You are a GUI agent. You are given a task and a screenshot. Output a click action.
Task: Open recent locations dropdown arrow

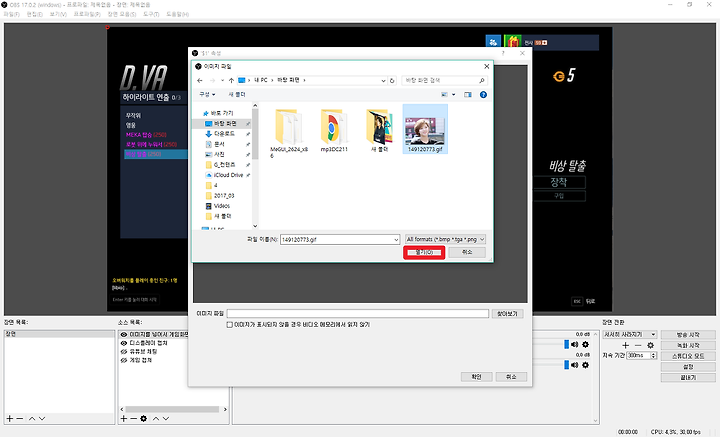pos(222,80)
